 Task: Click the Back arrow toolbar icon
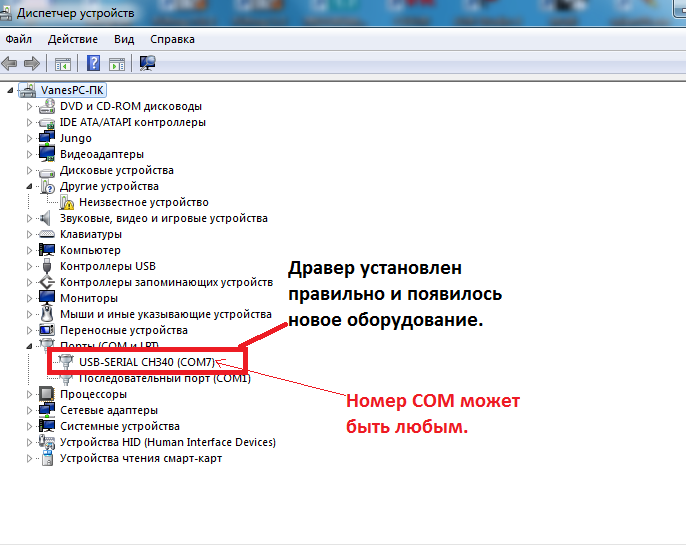point(9,63)
